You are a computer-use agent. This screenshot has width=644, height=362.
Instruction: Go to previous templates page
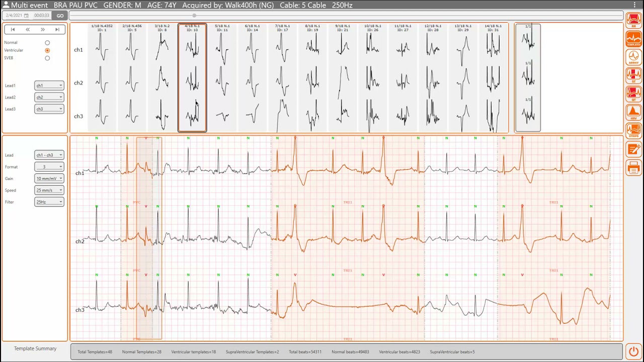(x=28, y=30)
